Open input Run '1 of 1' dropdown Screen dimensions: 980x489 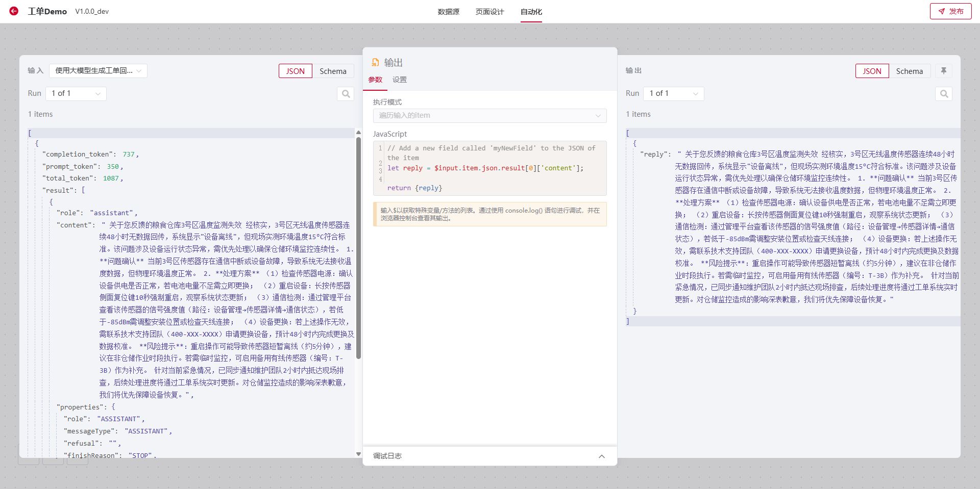(x=76, y=93)
